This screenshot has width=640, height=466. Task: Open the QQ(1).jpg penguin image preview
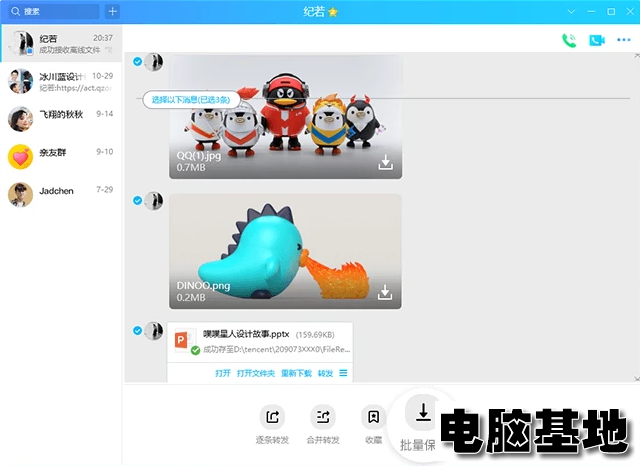(285, 117)
